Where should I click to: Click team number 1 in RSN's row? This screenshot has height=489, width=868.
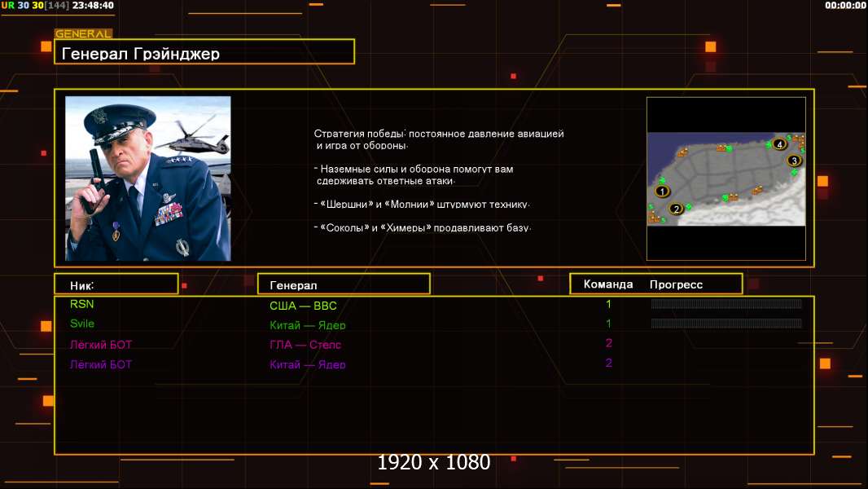tap(608, 304)
